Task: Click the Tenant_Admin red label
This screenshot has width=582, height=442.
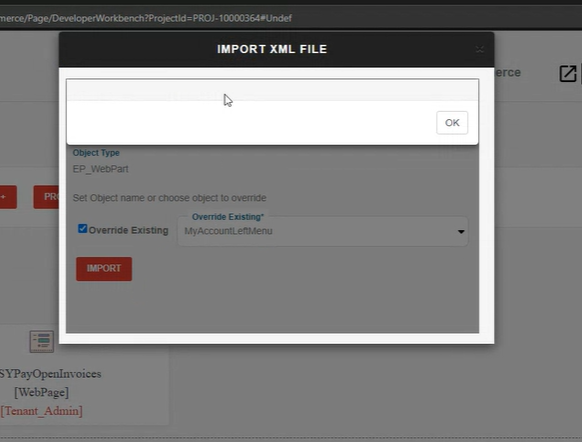Action: 42,411
